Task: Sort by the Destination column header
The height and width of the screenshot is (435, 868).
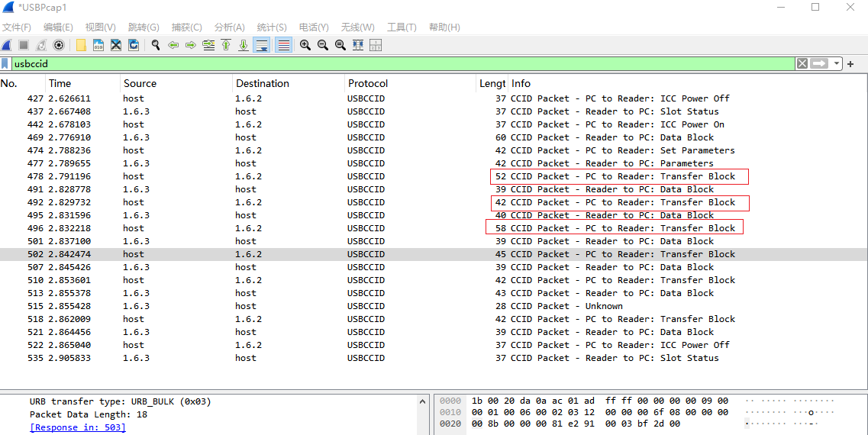Action: coord(288,84)
